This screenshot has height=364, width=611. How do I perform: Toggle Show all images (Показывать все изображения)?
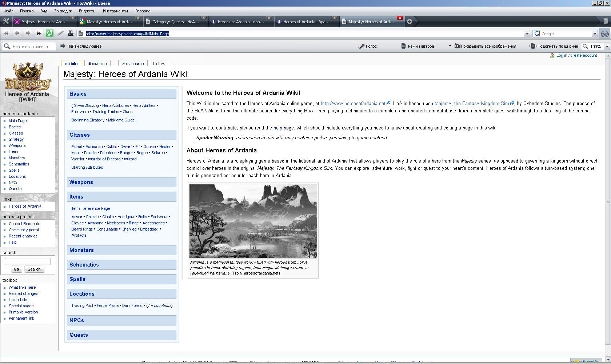click(x=486, y=46)
